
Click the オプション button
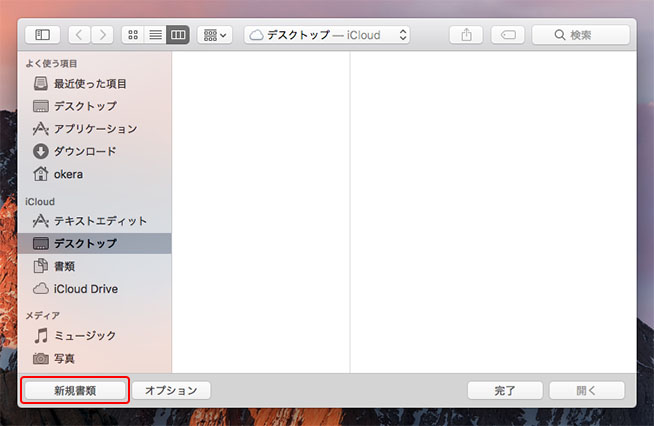click(x=171, y=391)
